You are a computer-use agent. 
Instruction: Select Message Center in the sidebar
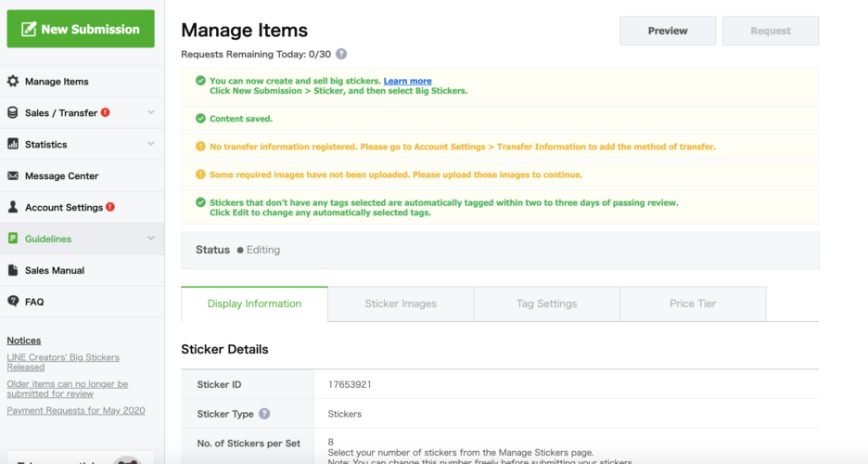pyautogui.click(x=82, y=176)
